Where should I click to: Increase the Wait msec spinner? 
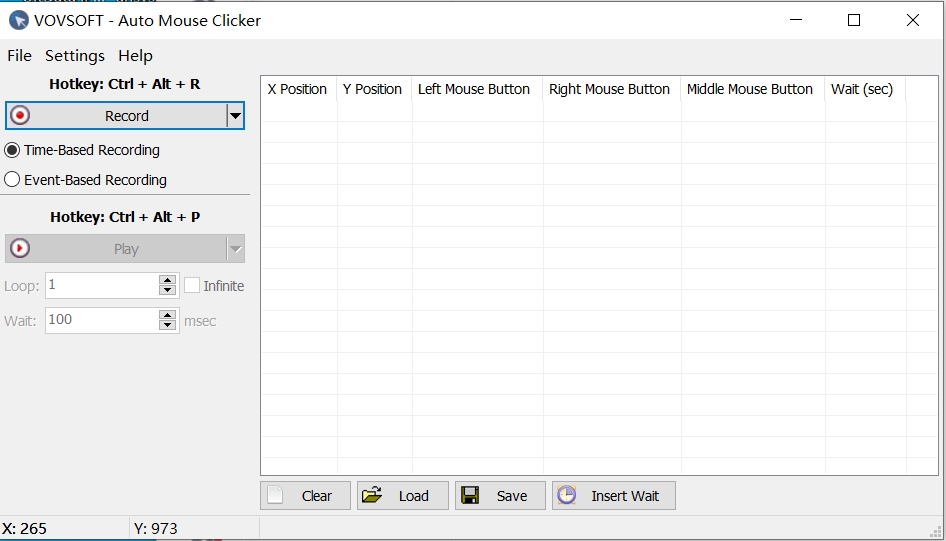click(167, 315)
